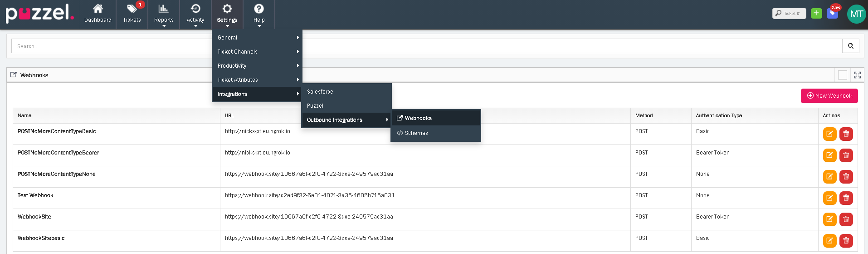Edit the WebhookSite webhook
The height and width of the screenshot is (254, 868).
coord(829,219)
